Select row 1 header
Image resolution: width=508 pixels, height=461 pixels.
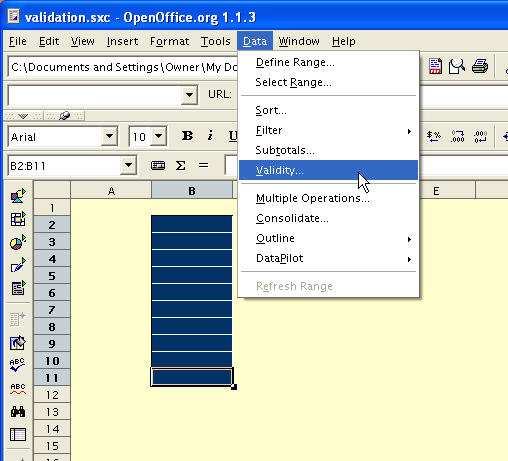52,208
